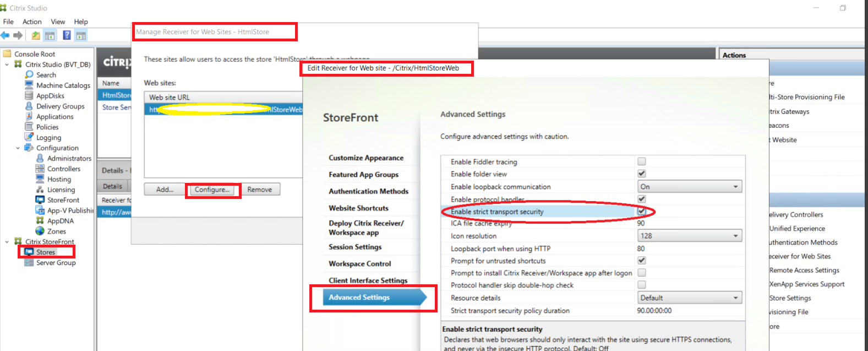Click Remote Access Settings in Actions pane
868x351 pixels.
pyautogui.click(x=804, y=270)
